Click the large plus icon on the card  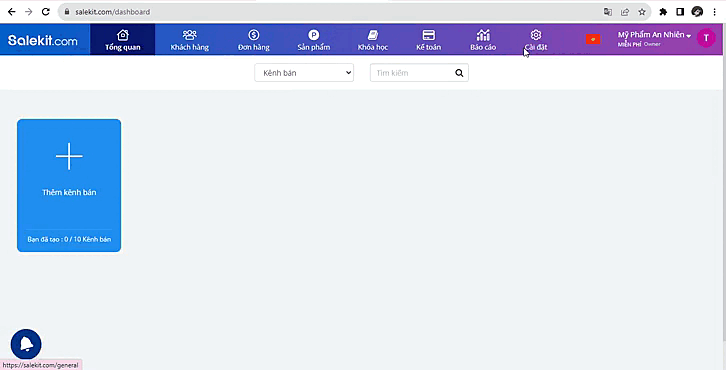[69, 157]
